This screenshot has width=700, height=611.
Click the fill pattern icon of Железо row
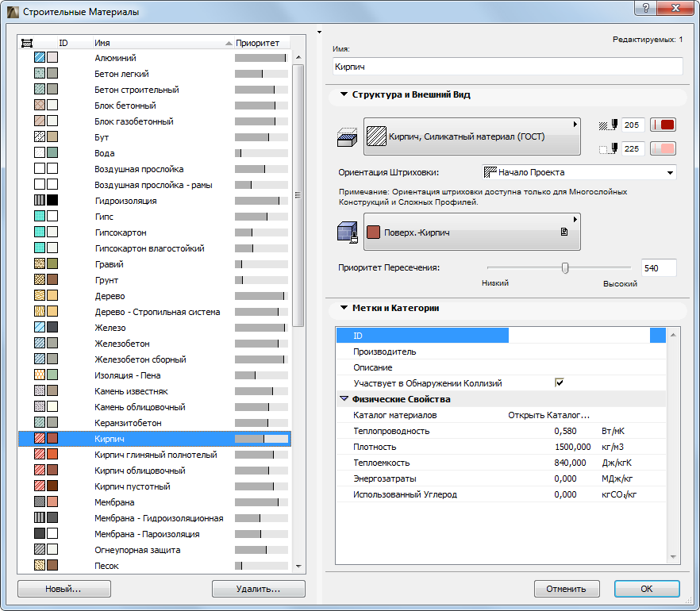pos(40,327)
